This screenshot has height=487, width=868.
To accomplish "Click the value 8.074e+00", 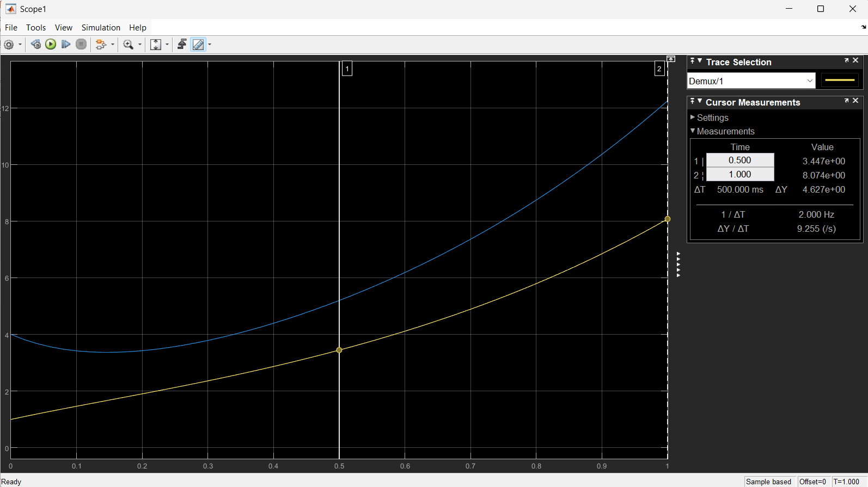I will [x=824, y=175].
